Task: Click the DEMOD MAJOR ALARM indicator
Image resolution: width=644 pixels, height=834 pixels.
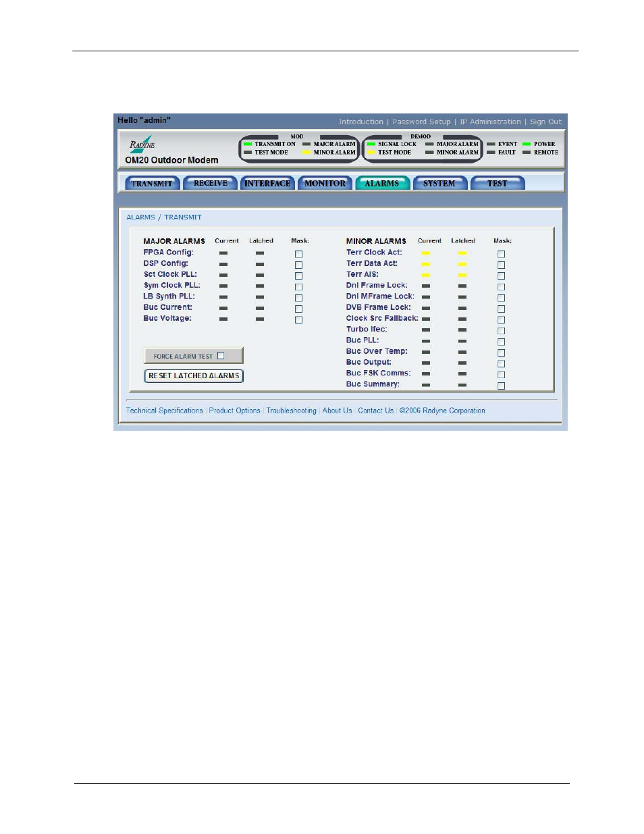Action: [429, 144]
